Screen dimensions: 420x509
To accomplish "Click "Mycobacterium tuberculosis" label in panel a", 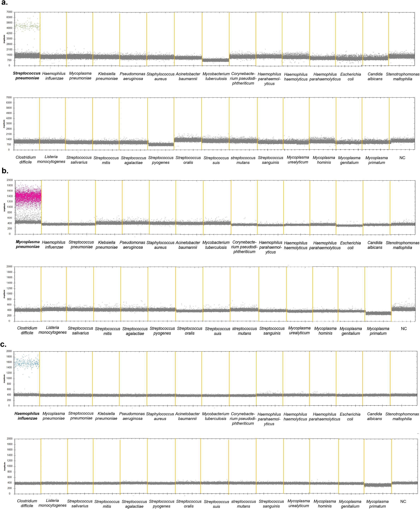I will pos(216,76).
